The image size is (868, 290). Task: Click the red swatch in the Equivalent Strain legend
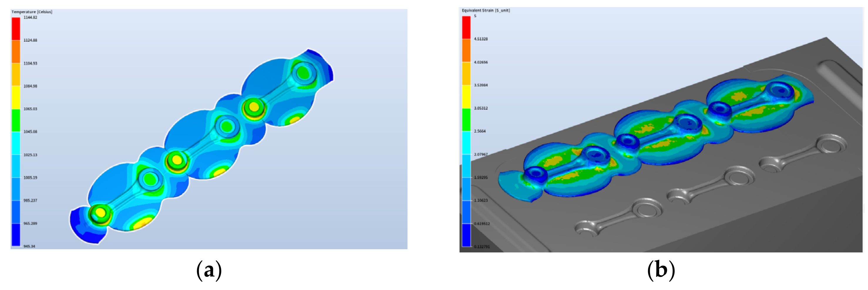tap(466, 27)
